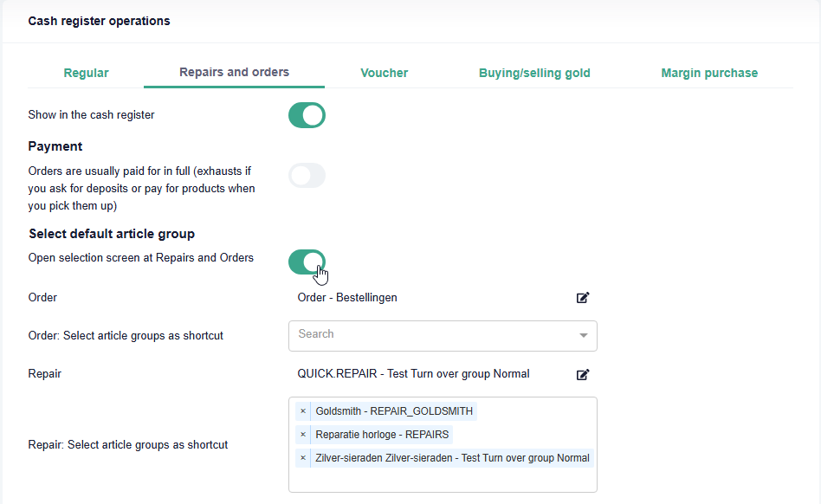
Task: Click the QUICK.REPAIR Test Turn over group value
Action: coord(413,374)
